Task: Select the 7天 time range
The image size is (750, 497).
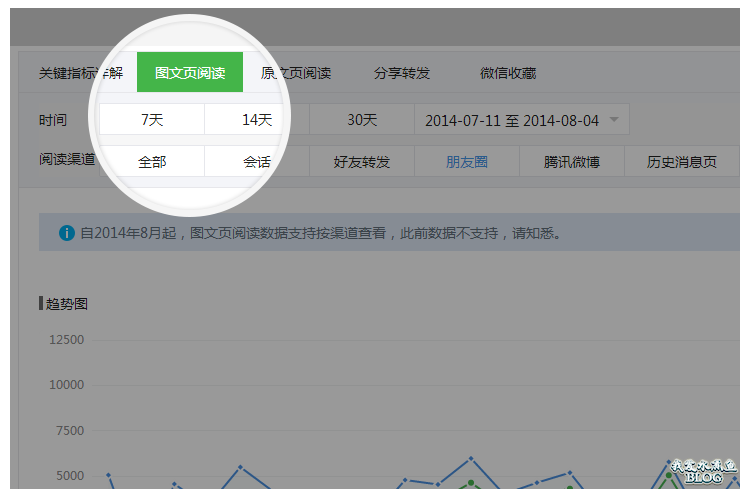Action: click(152, 120)
